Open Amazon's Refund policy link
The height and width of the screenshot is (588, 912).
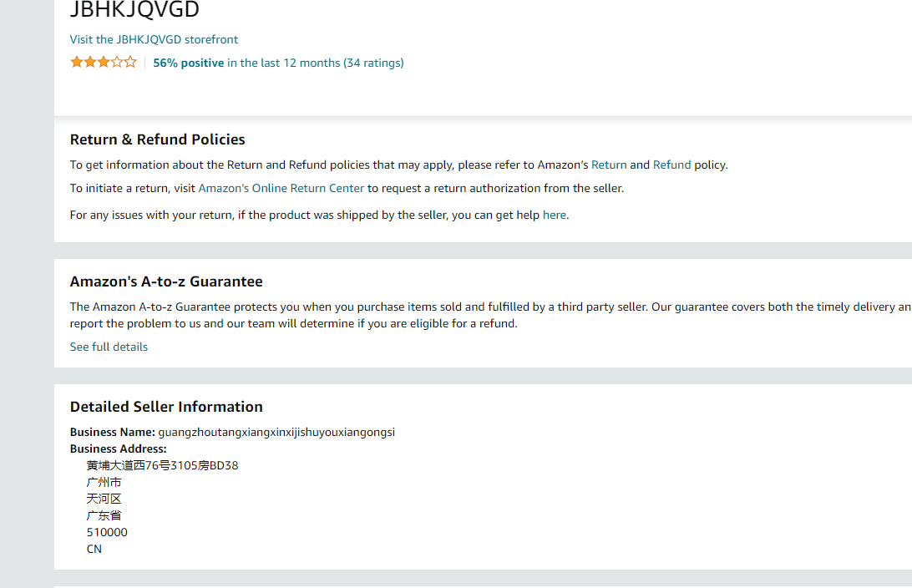tap(671, 165)
